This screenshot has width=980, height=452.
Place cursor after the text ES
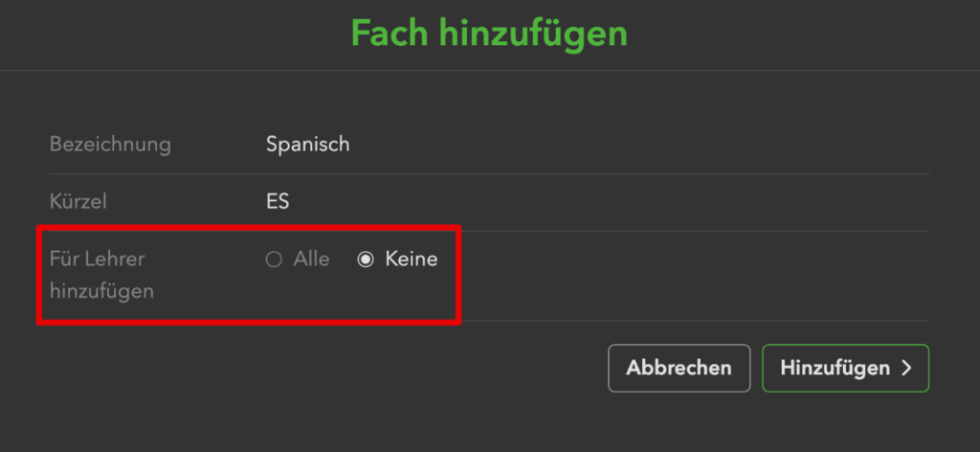(291, 202)
